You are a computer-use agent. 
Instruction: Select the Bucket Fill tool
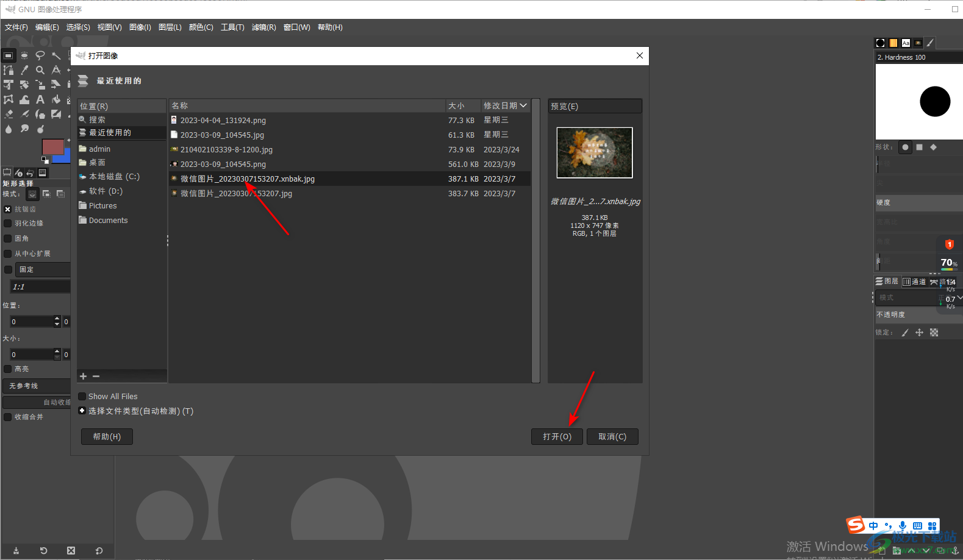56,99
